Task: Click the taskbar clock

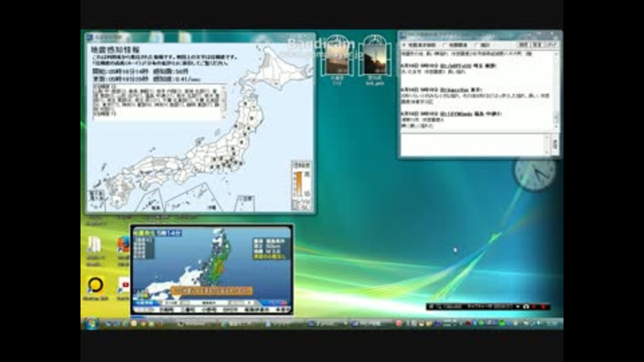Action: tap(551, 324)
